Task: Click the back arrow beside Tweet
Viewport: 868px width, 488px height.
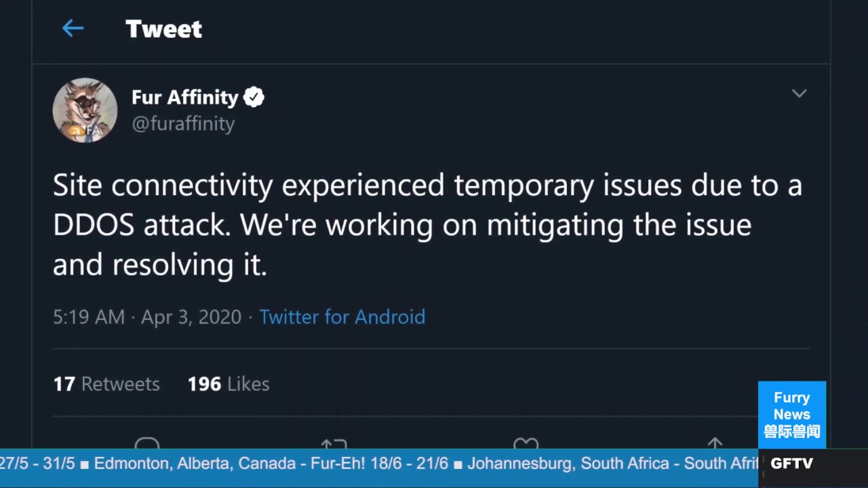Action: click(x=73, y=28)
